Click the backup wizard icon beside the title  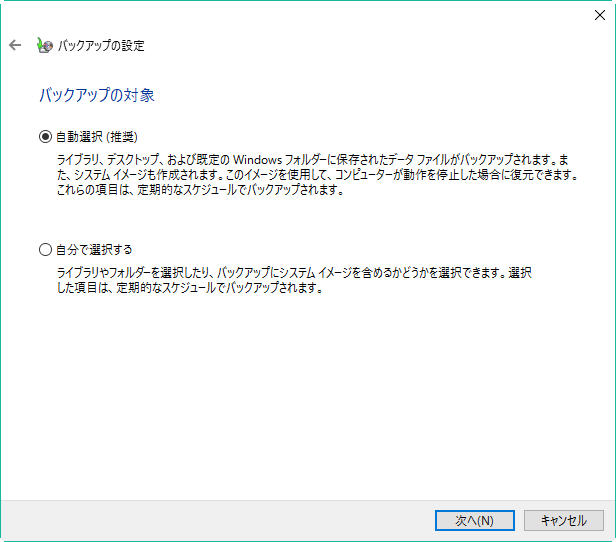coord(45,45)
